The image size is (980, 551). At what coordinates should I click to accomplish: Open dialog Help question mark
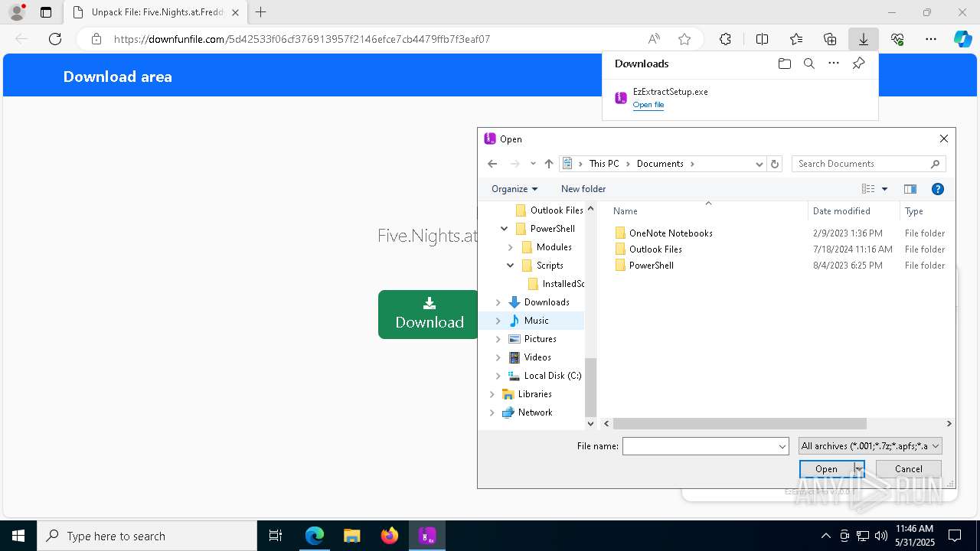(x=938, y=189)
